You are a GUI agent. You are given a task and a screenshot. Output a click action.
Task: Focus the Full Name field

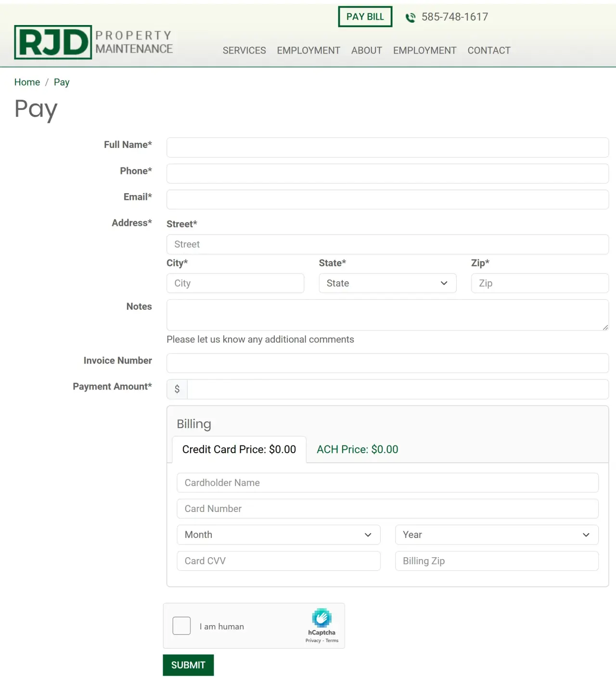[387, 147]
